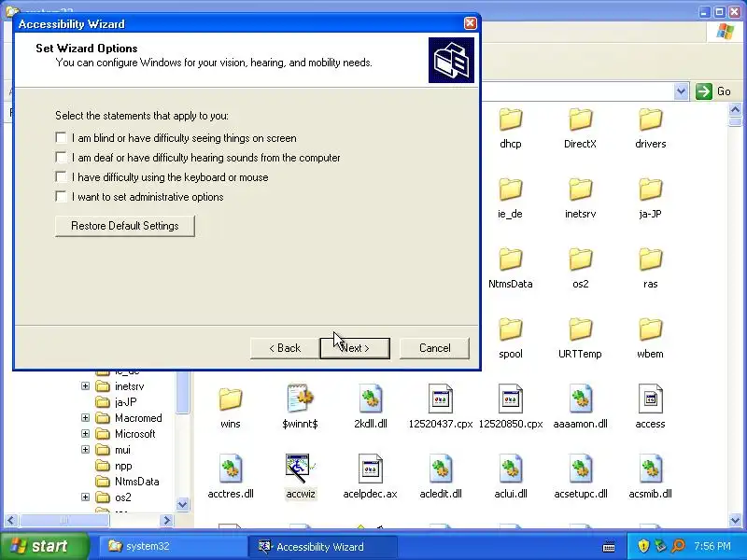This screenshot has height=560, width=747.
Task: Switch to Accessibility Wizard taskbar button
Action: pyautogui.click(x=322, y=546)
